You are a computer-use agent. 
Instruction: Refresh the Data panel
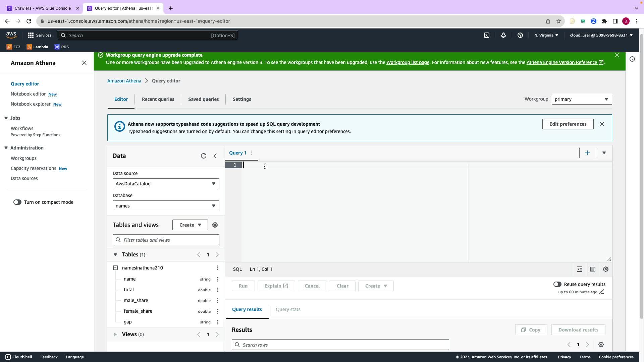[x=204, y=156]
